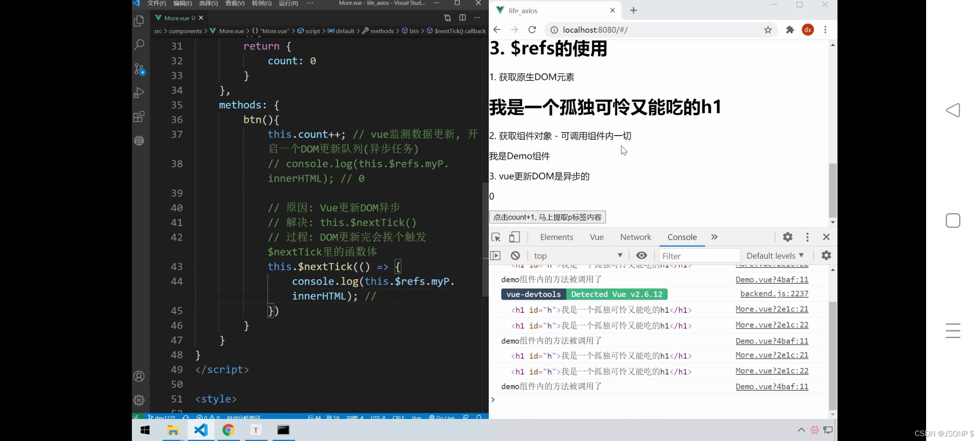Click the script breadcrumb item
Screen dimensions: 980x441
tap(309, 31)
